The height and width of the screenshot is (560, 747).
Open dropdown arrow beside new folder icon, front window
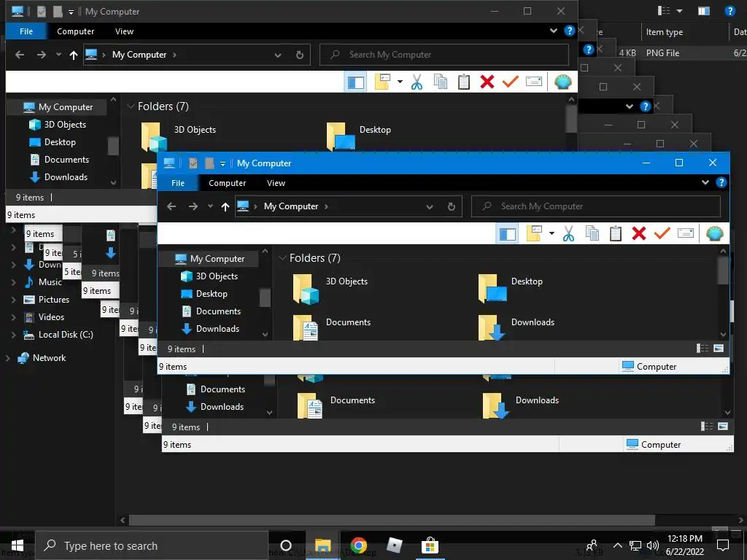pos(551,233)
